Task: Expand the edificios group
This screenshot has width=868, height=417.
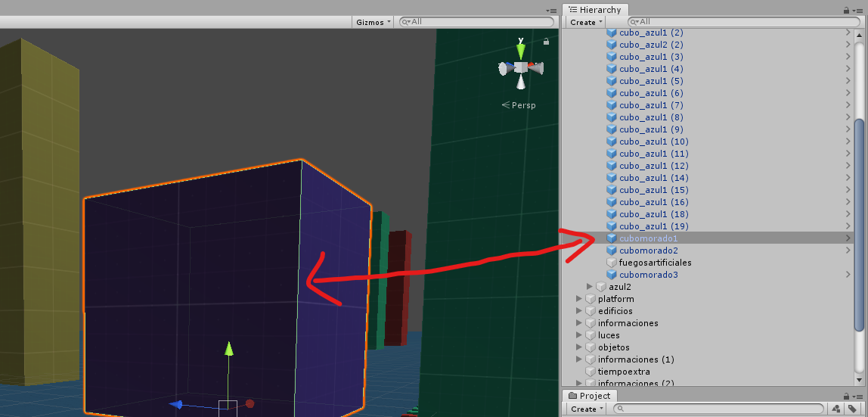Action: (x=580, y=311)
